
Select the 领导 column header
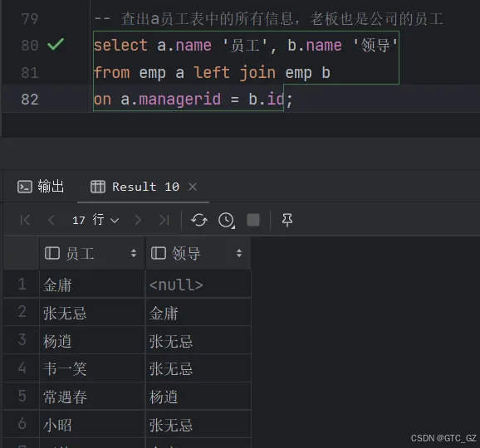(198, 254)
